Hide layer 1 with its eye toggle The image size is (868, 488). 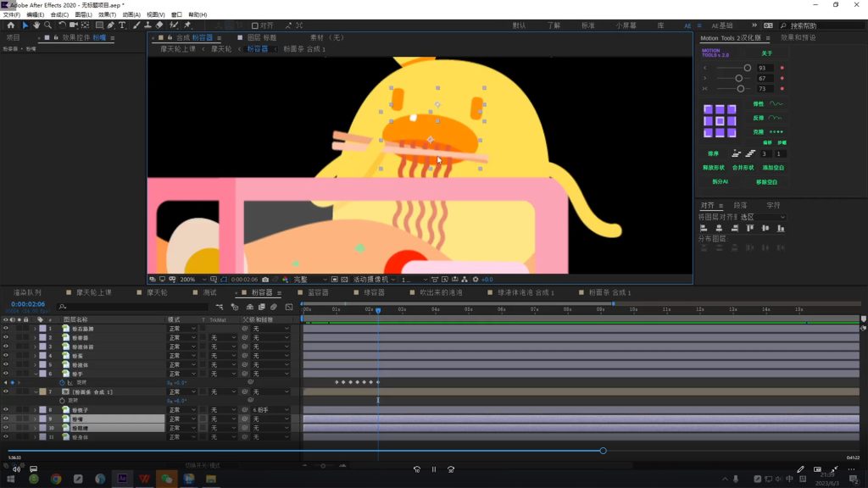tap(6, 329)
